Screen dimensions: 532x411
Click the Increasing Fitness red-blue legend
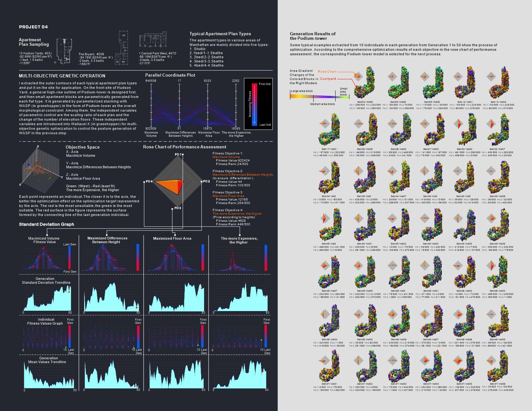pyautogui.click(x=254, y=104)
